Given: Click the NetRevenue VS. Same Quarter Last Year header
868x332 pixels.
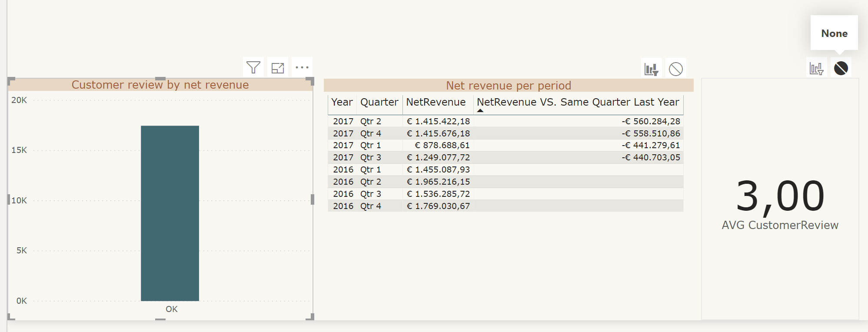Looking at the screenshot, I should tap(578, 102).
